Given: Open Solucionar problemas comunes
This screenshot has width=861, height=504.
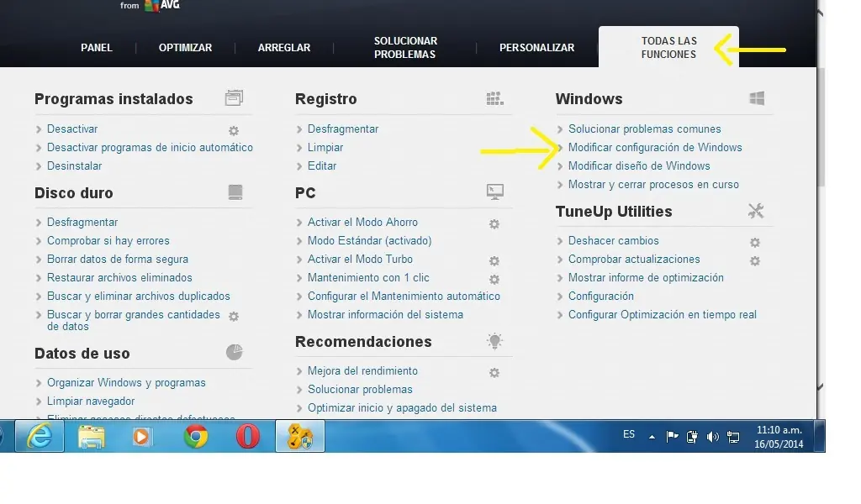Looking at the screenshot, I should pos(645,129).
